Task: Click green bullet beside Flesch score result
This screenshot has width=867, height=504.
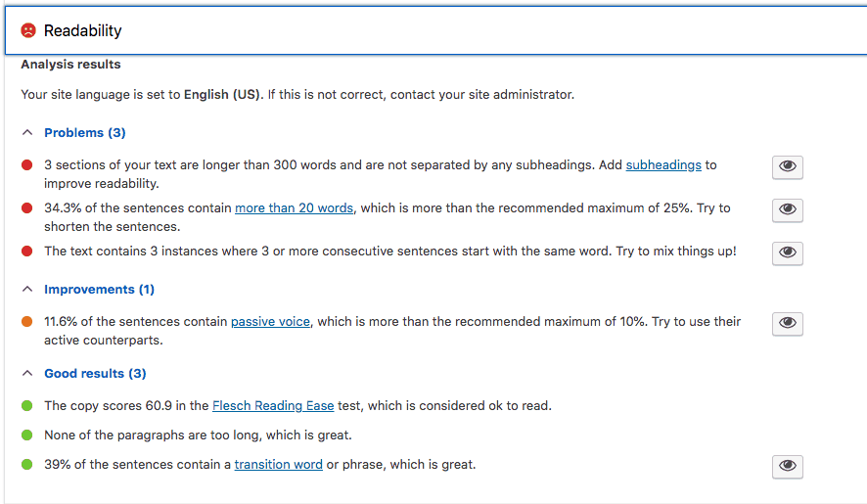Action: click(x=27, y=406)
